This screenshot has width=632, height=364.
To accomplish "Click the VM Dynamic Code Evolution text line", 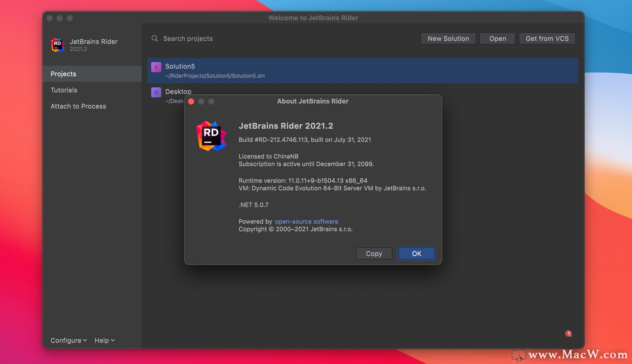I will tap(332, 188).
